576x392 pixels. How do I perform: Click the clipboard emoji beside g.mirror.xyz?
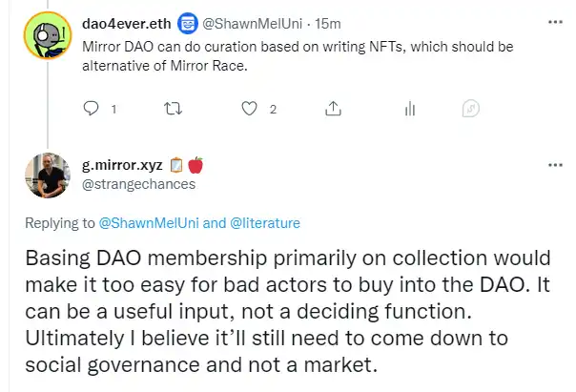[x=176, y=165]
